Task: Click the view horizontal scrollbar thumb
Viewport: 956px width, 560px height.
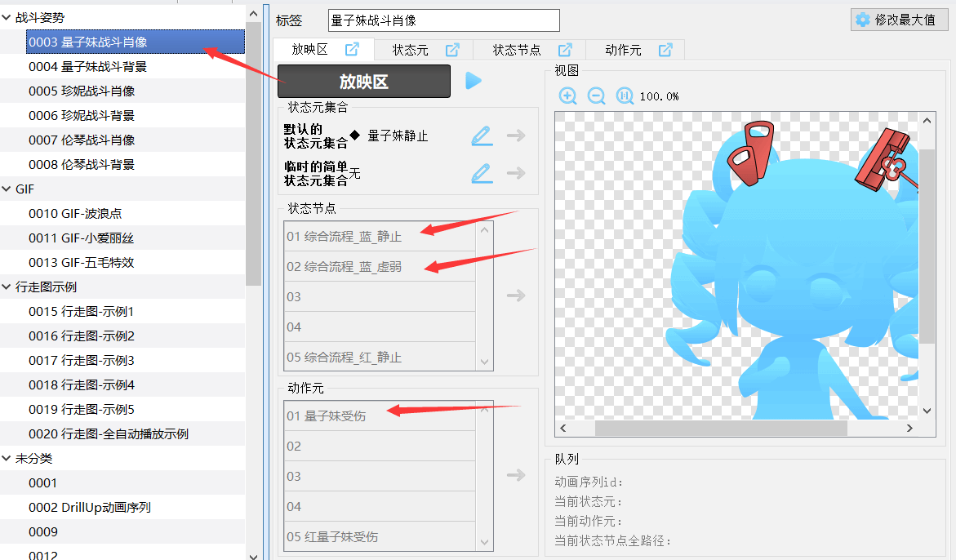Action: tap(720, 429)
